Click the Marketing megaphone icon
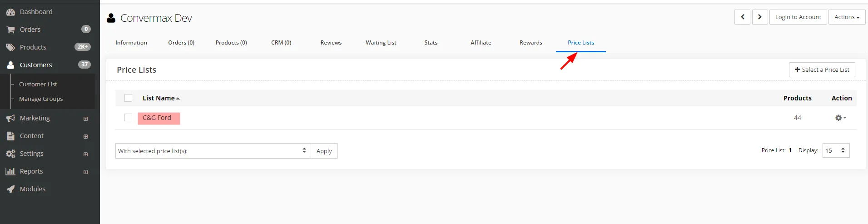This screenshot has height=224, width=868. pyautogui.click(x=10, y=118)
